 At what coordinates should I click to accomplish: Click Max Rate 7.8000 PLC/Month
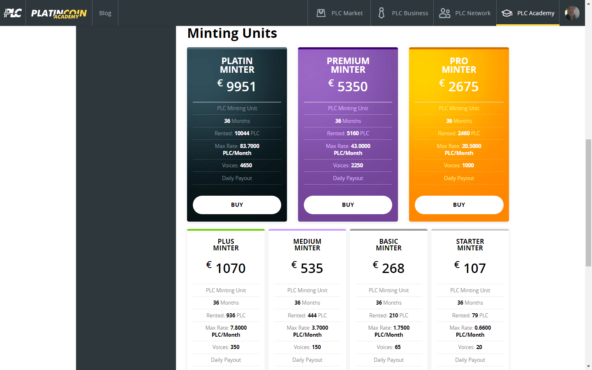[x=226, y=331]
